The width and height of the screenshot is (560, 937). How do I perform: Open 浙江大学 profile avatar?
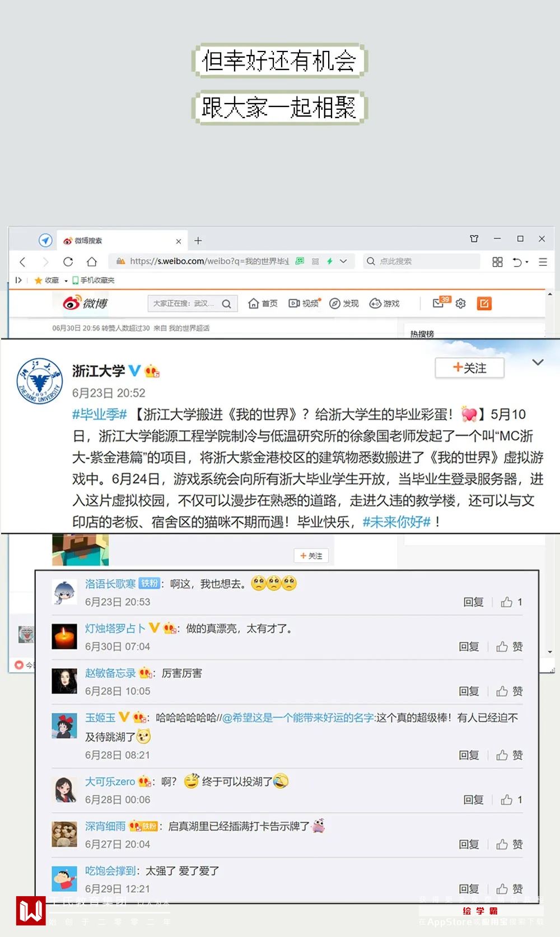[x=39, y=381]
